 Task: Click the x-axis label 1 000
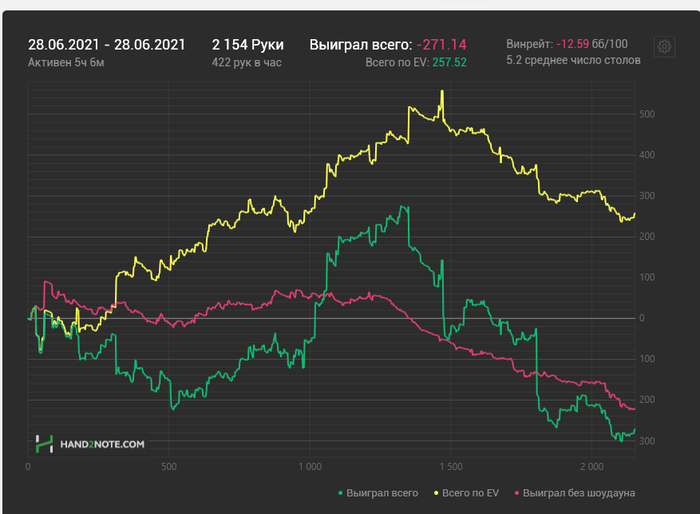click(310, 467)
